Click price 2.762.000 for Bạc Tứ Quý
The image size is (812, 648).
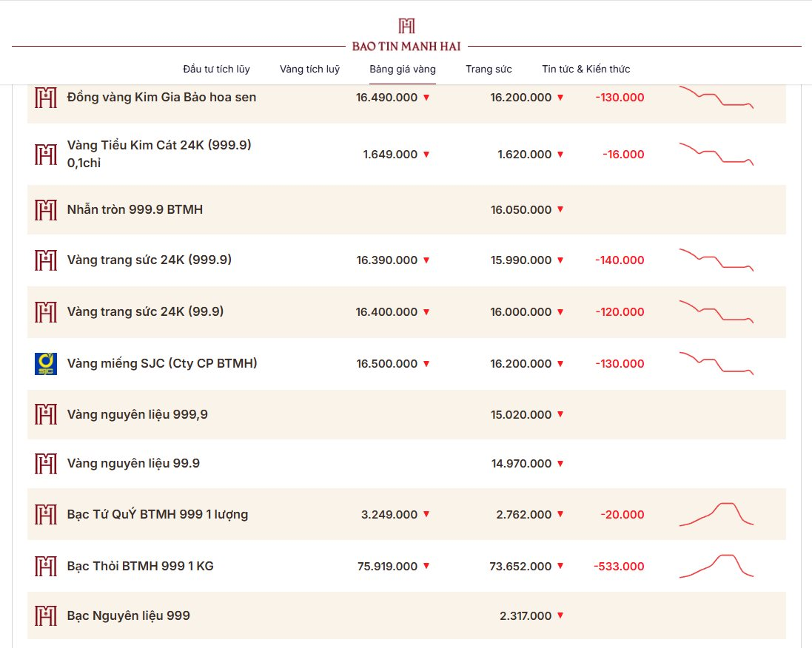point(523,514)
